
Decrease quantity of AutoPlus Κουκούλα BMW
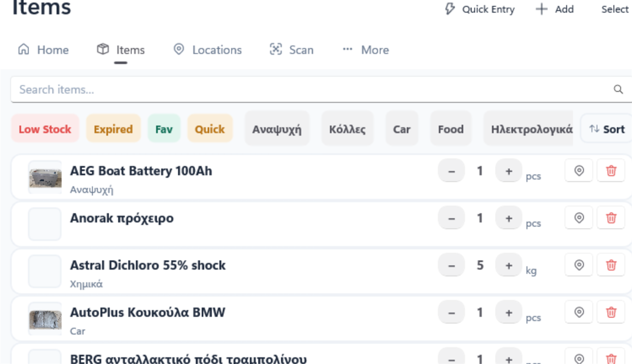point(451,312)
